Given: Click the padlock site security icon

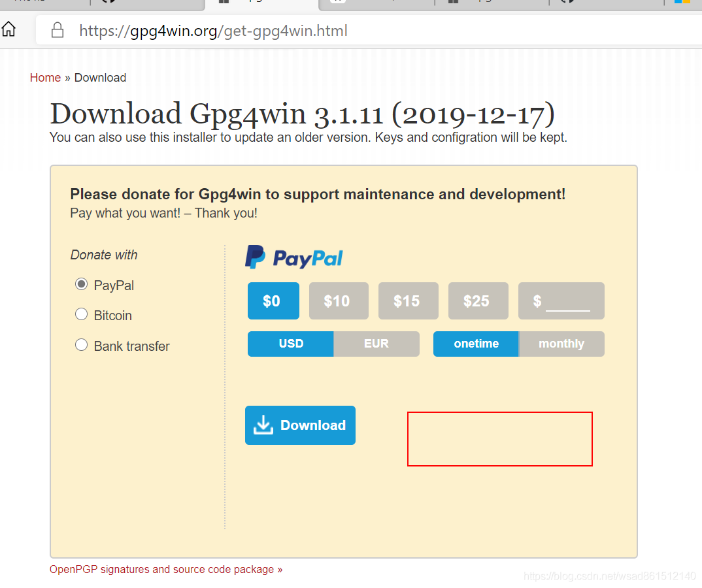Looking at the screenshot, I should (x=58, y=31).
